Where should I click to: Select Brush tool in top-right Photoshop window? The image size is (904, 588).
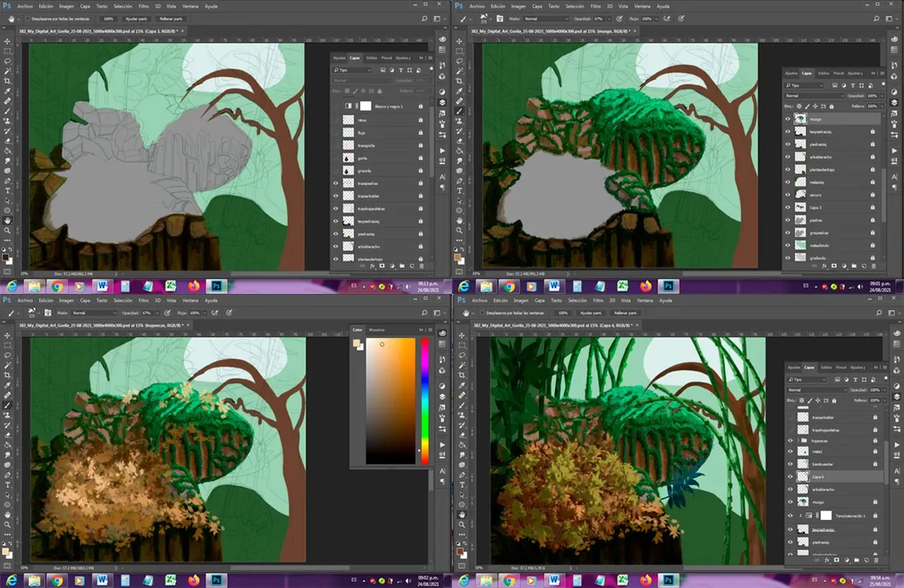pos(460,111)
